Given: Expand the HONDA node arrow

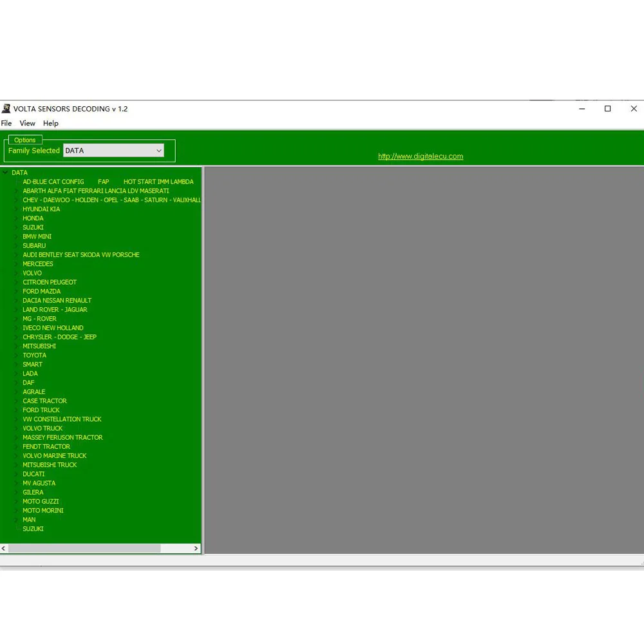Looking at the screenshot, I should point(17,218).
